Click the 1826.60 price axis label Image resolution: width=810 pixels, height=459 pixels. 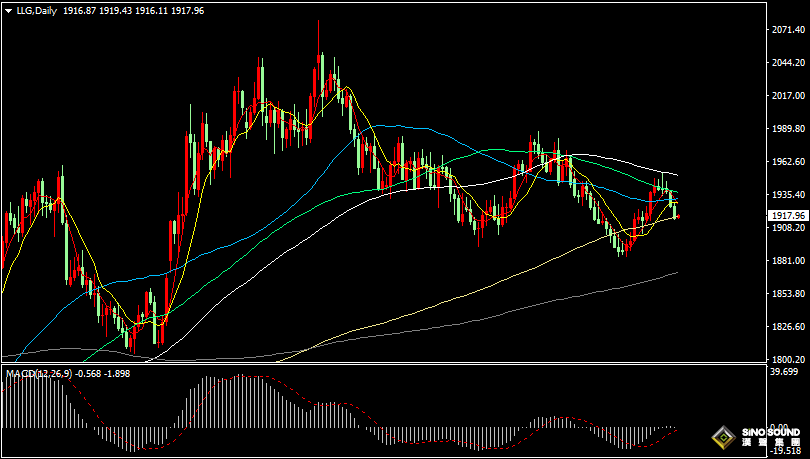coord(789,327)
